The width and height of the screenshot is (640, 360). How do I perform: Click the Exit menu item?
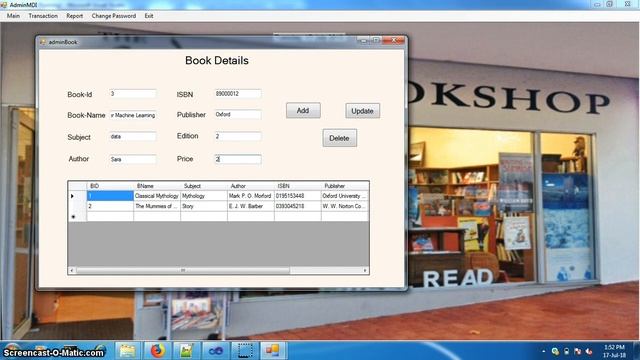(x=149, y=16)
